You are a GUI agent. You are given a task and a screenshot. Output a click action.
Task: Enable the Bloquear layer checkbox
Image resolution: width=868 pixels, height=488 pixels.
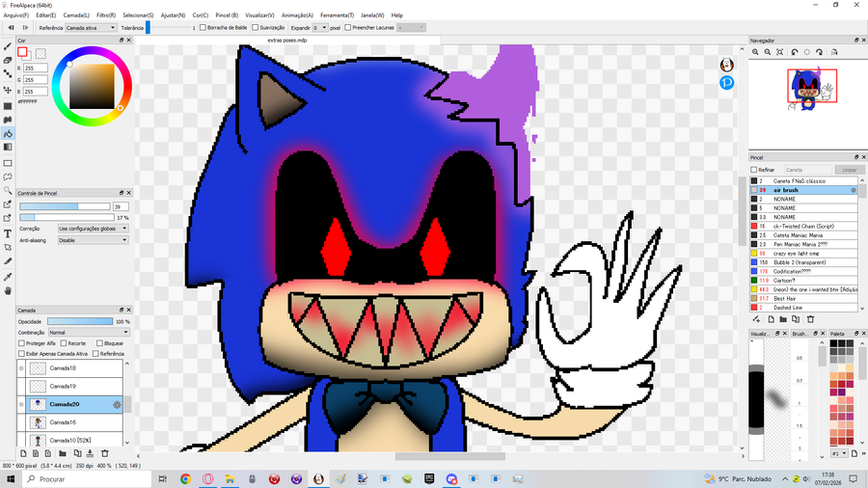click(99, 343)
